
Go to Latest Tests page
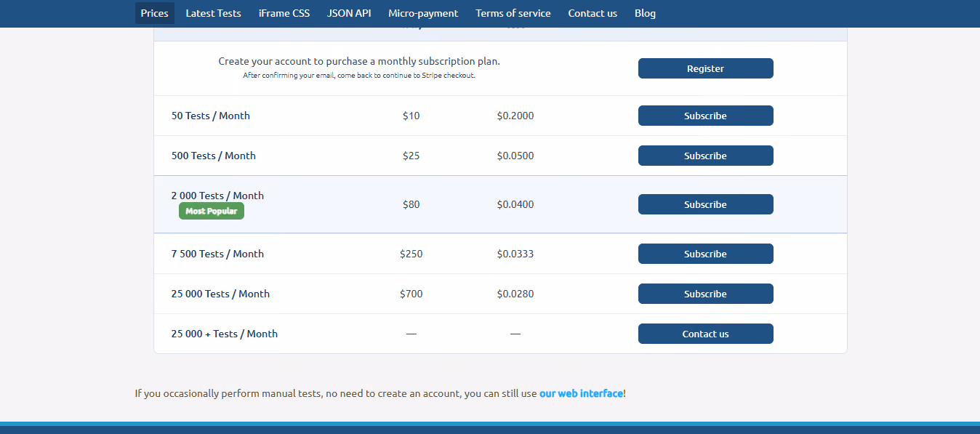[213, 13]
